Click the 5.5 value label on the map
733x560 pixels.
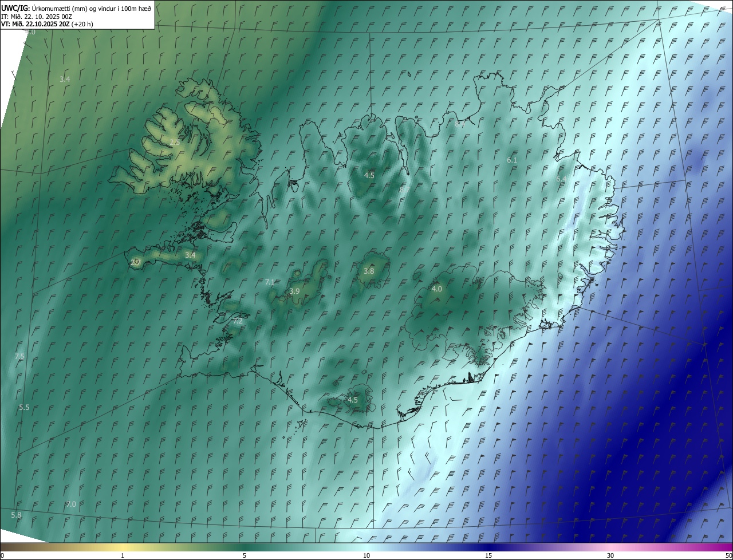click(24, 407)
